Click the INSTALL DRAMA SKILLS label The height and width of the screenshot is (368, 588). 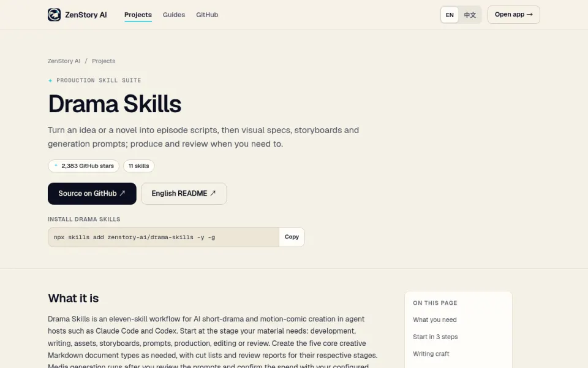(84, 220)
